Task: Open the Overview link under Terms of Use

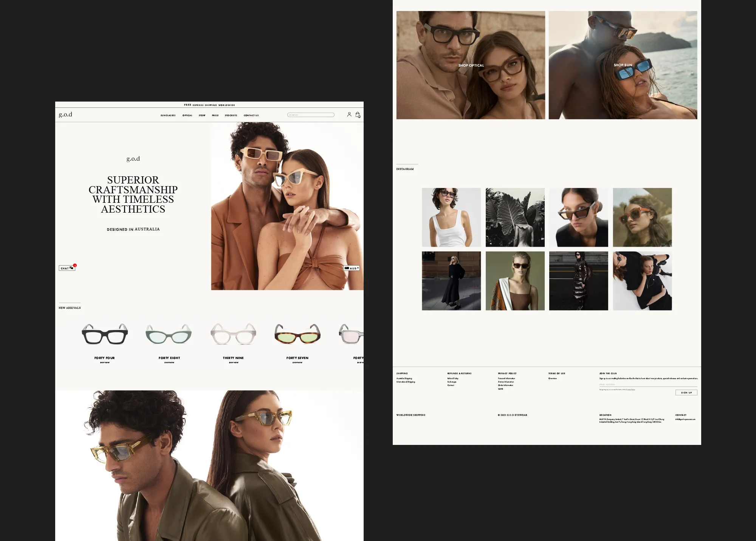Action: coord(553,378)
